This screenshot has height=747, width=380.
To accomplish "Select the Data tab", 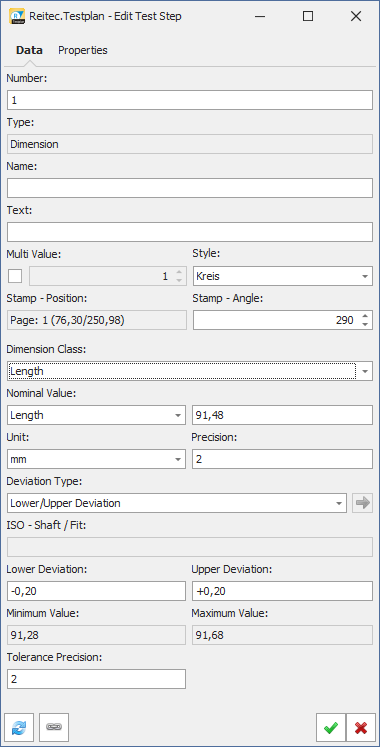I will tap(29, 50).
